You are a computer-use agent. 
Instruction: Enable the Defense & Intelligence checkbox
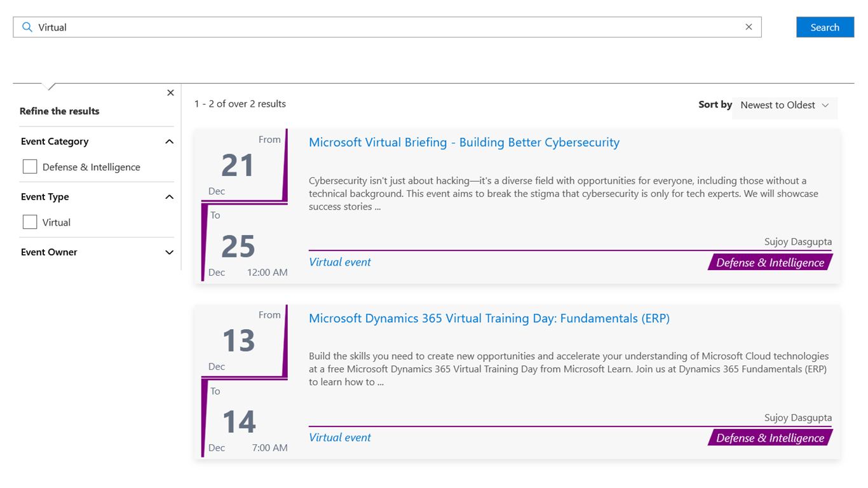click(30, 167)
